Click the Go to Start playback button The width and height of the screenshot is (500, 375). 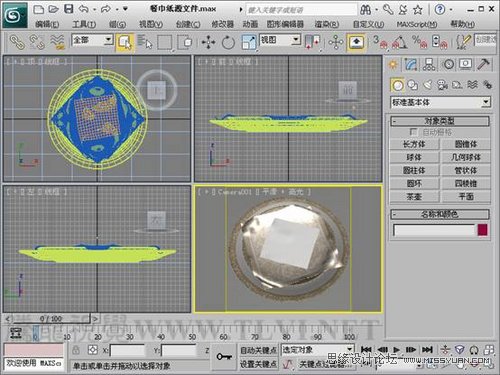[366, 349]
